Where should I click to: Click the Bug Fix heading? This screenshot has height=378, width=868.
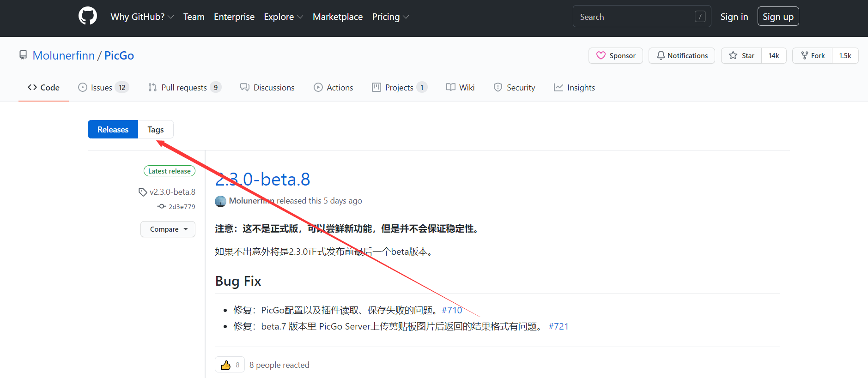[238, 281]
